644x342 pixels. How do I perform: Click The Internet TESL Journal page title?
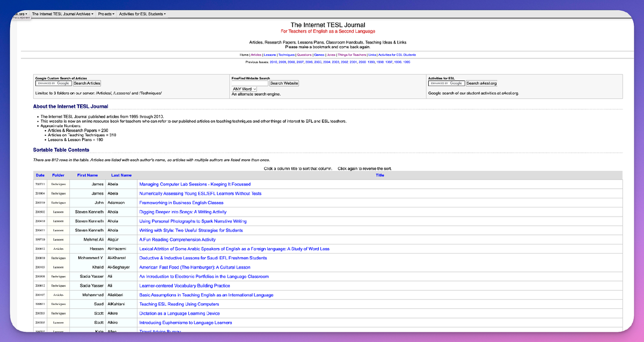coord(328,25)
